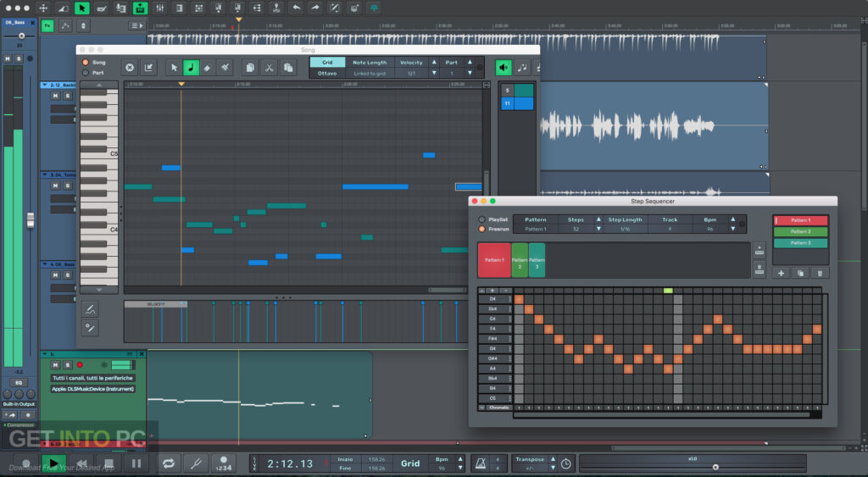Click the Pause button in transport
Image resolution: width=868 pixels, height=477 pixels.
(x=136, y=463)
